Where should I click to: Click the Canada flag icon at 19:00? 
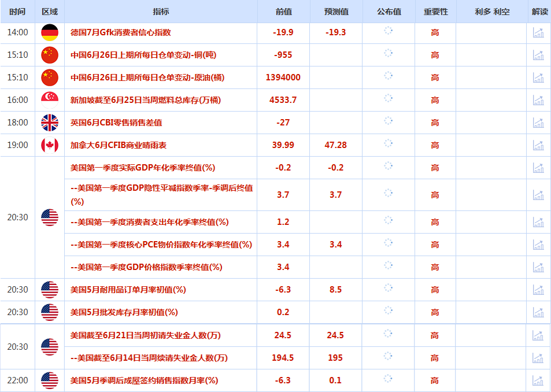click(50, 145)
